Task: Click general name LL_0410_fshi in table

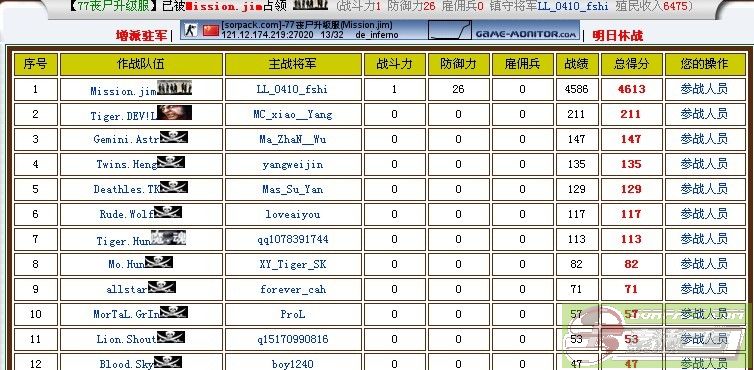Action: [292, 89]
